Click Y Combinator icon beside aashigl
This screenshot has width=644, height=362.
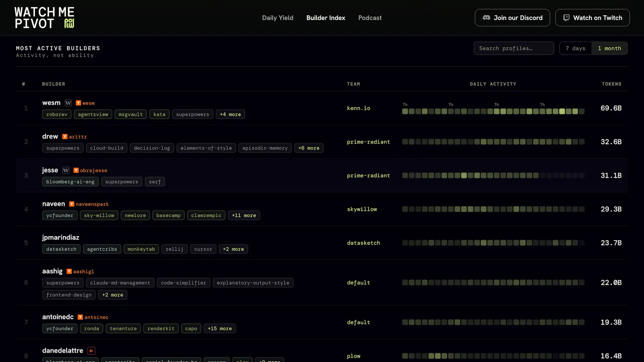[69, 271]
